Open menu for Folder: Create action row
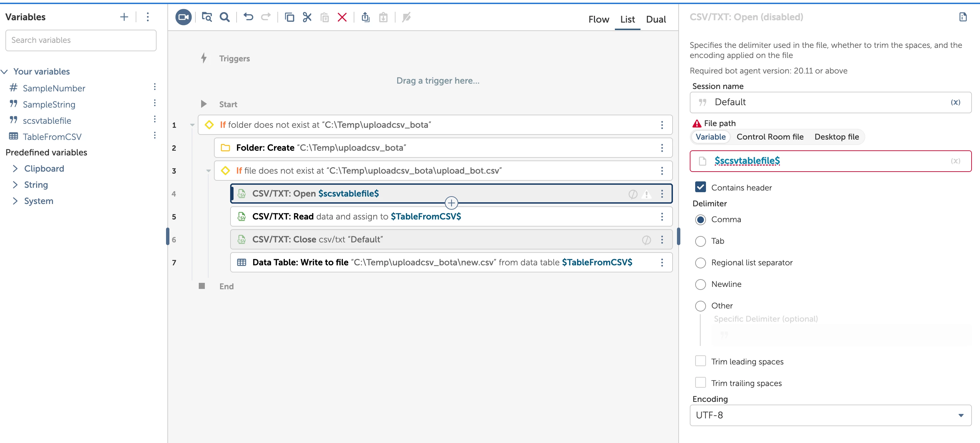Image resolution: width=980 pixels, height=443 pixels. [x=661, y=148]
